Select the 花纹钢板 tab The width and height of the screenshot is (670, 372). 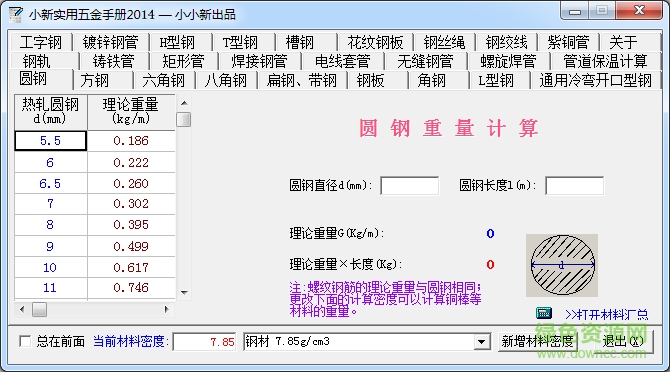(375, 42)
